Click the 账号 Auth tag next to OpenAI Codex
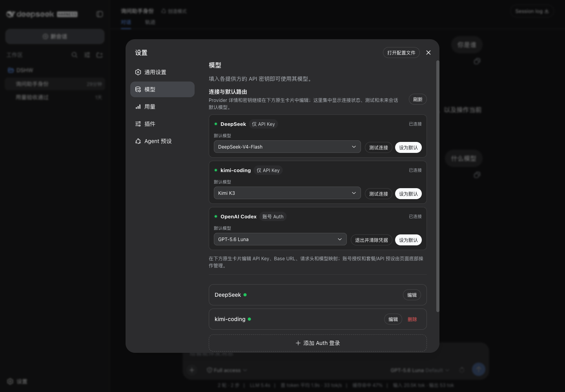 coord(273,216)
